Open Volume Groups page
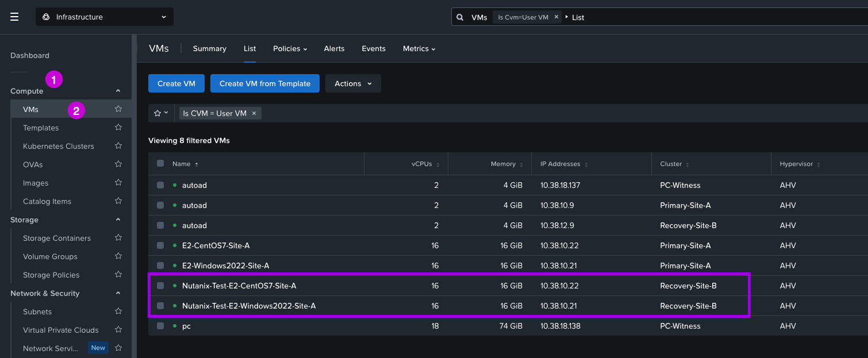Screen dimensions: 868x358 point(50,256)
